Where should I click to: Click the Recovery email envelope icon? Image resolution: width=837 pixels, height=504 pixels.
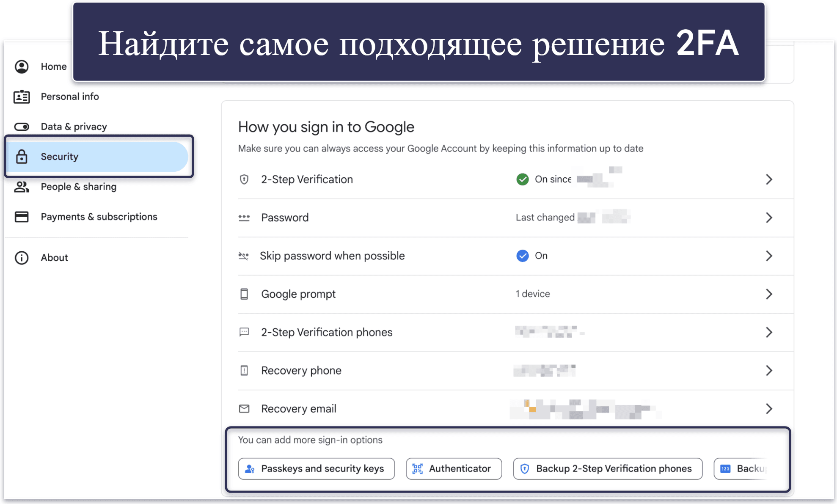[x=244, y=409]
